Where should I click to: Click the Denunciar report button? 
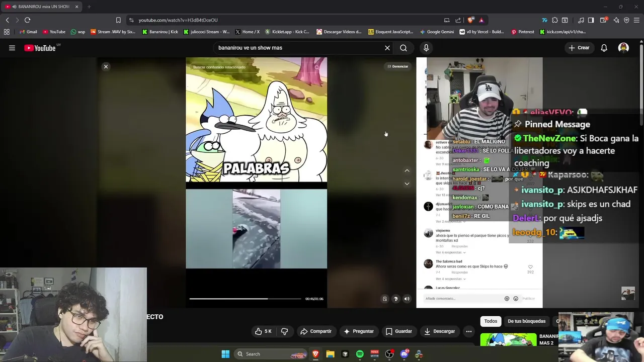point(398,66)
